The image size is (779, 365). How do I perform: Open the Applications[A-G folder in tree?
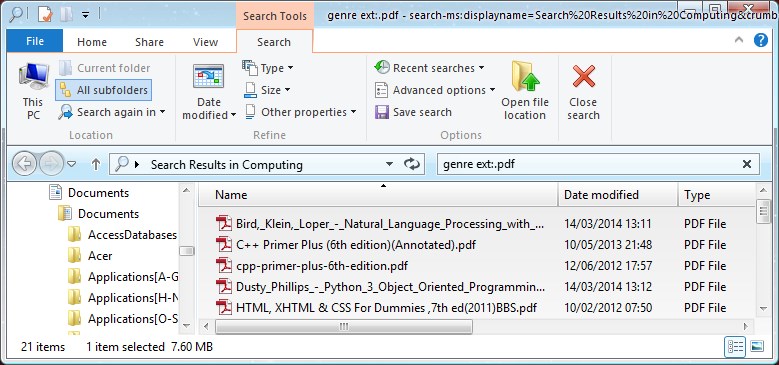tap(133, 277)
